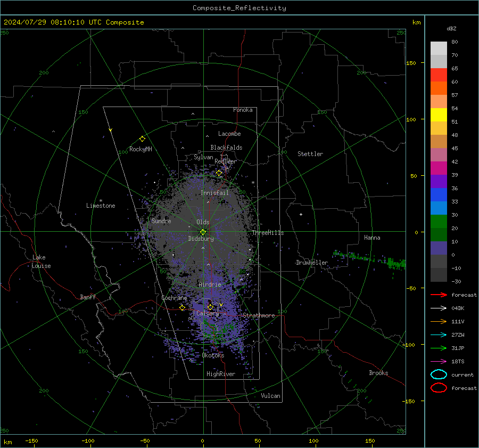Click the Brooks city label

tap(378, 373)
